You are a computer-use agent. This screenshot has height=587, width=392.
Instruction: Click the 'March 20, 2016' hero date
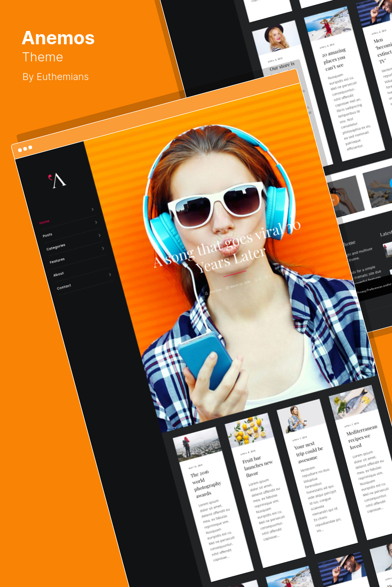(x=240, y=284)
